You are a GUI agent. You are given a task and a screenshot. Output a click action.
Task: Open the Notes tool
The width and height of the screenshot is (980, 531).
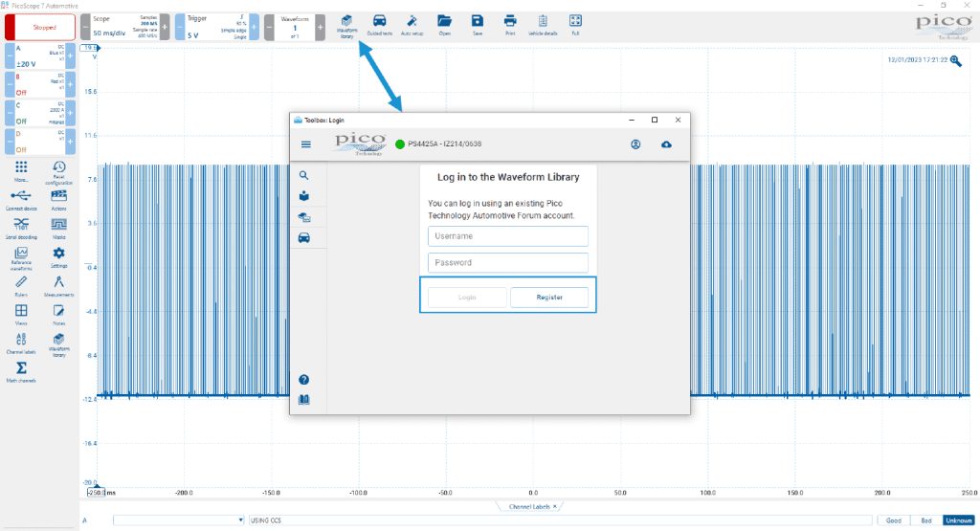click(x=58, y=315)
